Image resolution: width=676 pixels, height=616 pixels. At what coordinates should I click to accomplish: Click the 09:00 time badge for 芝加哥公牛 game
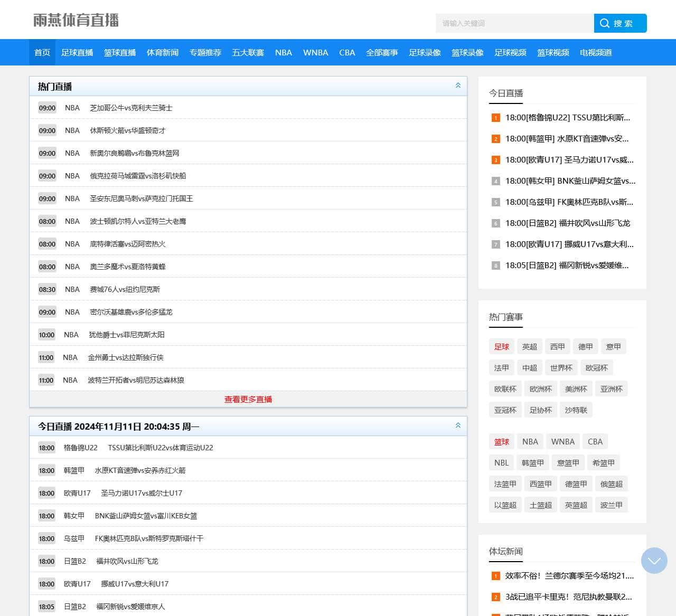(x=47, y=108)
